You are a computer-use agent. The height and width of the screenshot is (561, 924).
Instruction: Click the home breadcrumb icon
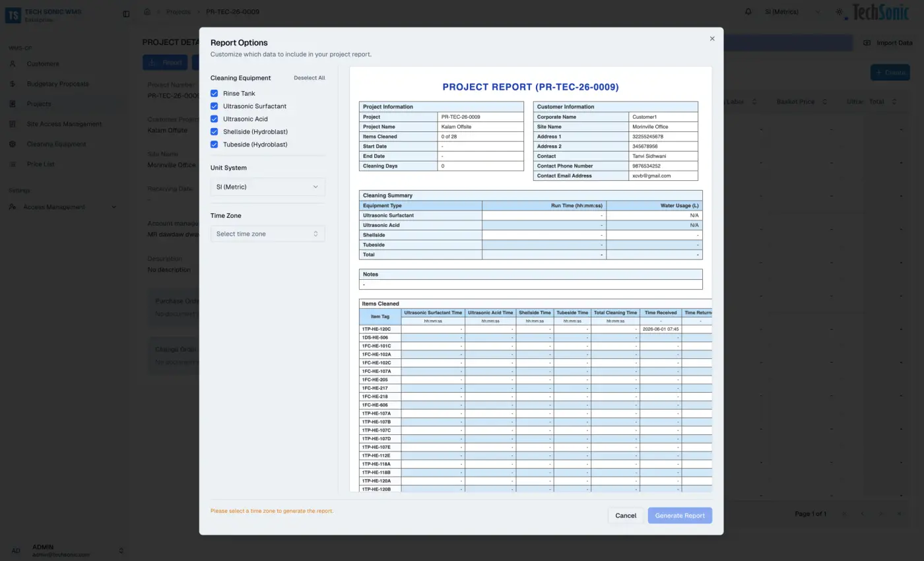147,12
